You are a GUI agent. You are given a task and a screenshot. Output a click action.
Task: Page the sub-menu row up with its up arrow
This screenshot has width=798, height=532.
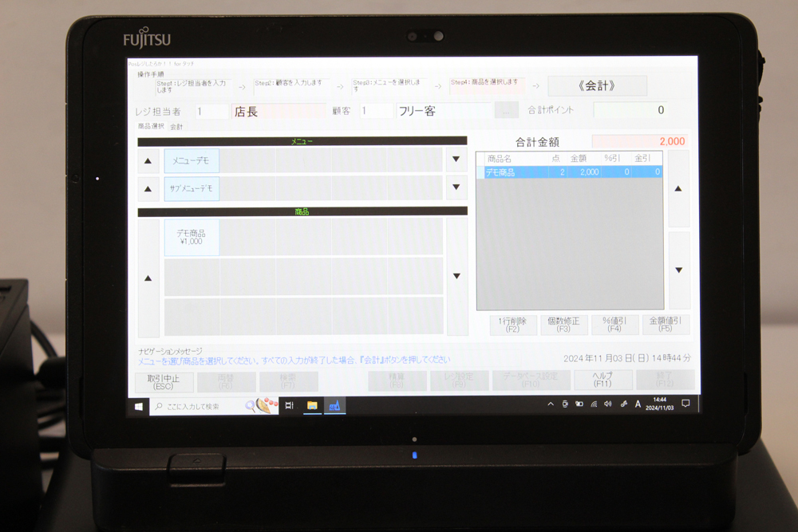pos(148,189)
